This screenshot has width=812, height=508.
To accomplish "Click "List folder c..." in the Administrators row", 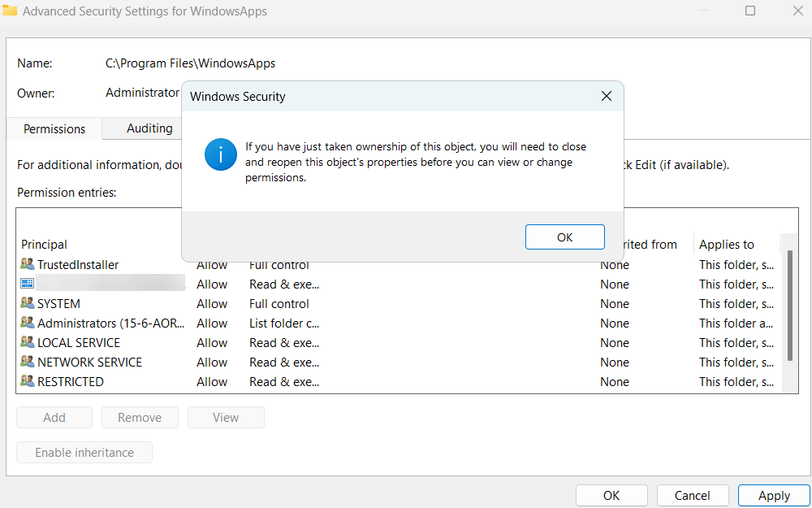I will pos(284,323).
